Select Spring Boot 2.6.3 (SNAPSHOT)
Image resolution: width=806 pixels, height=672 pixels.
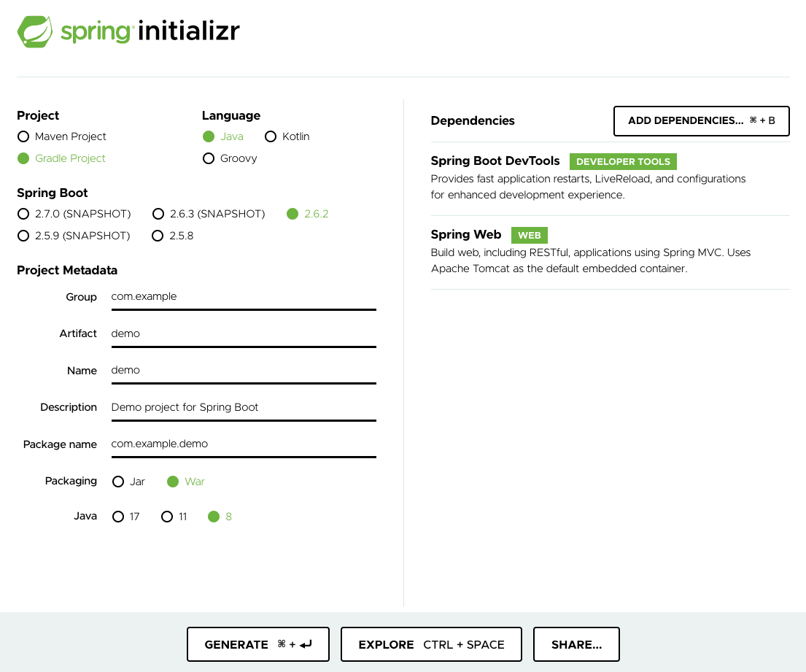coord(209,213)
